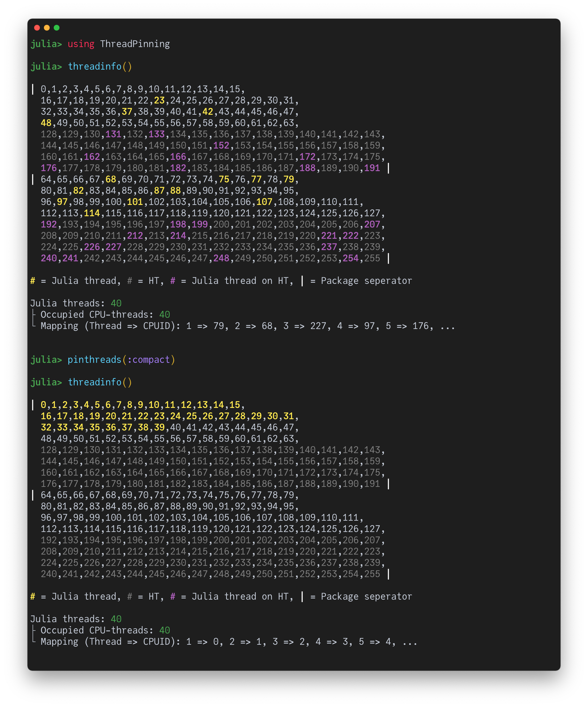This screenshot has width=588, height=707.
Task: Click yellow highlighted CPU number 42
Action: tap(208, 112)
